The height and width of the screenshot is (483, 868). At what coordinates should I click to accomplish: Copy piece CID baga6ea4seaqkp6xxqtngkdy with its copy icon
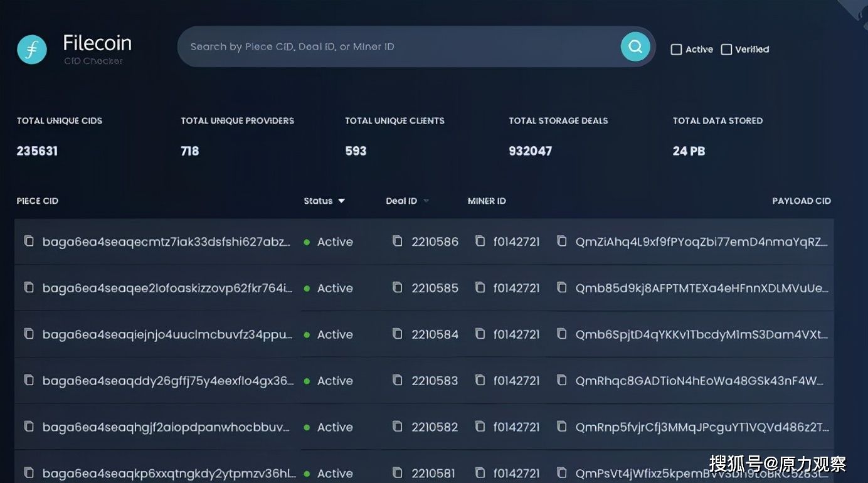[x=29, y=472]
